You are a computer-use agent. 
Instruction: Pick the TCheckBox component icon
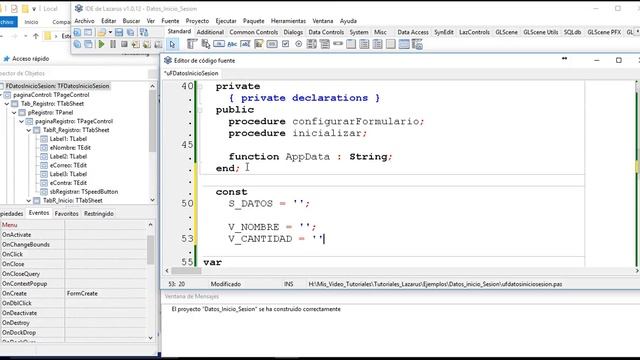[285, 44]
